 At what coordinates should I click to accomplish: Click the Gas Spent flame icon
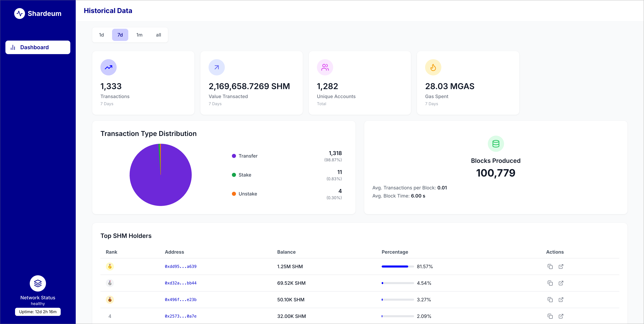[x=433, y=67]
